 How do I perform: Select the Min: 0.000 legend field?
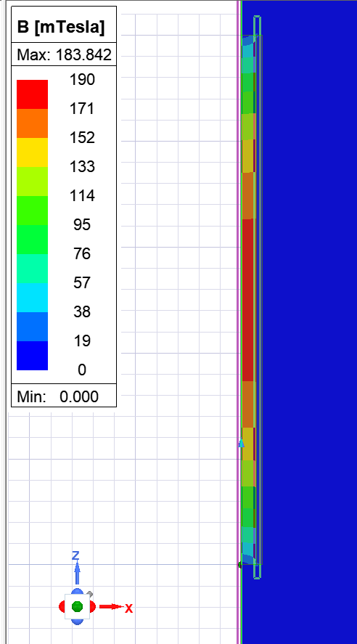64,396
